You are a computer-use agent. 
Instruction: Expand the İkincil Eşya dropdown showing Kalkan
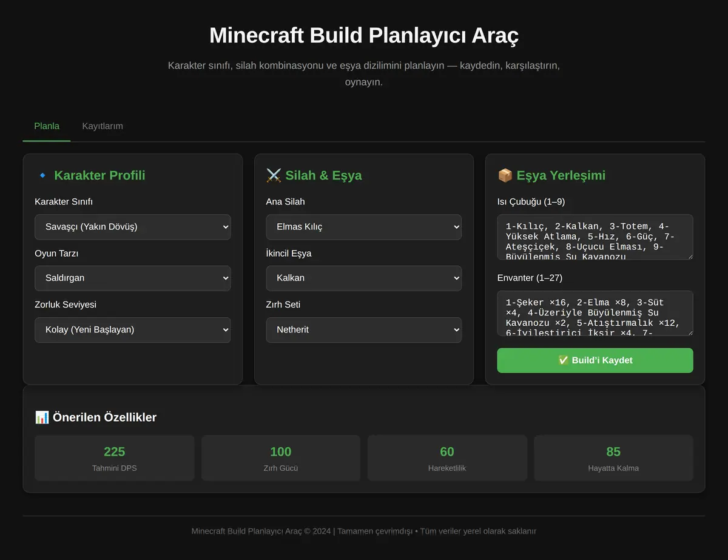coord(364,278)
